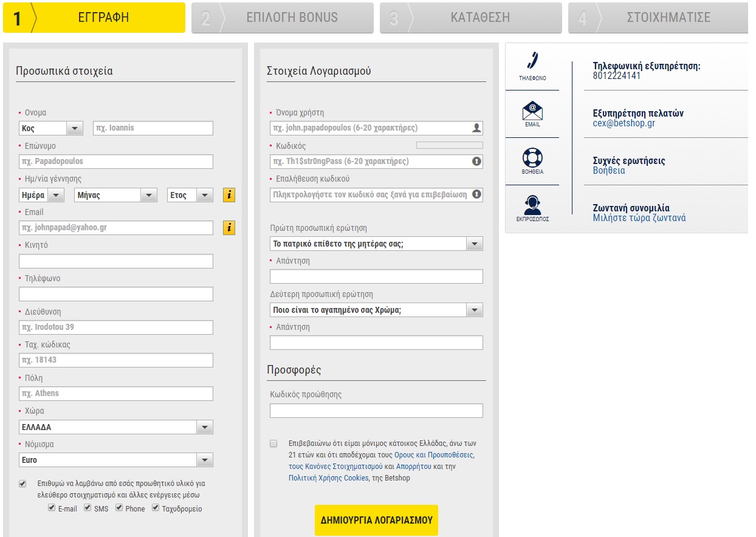The width and height of the screenshot is (756, 537).
Task: Click the phone number 8012224141
Action: click(617, 76)
